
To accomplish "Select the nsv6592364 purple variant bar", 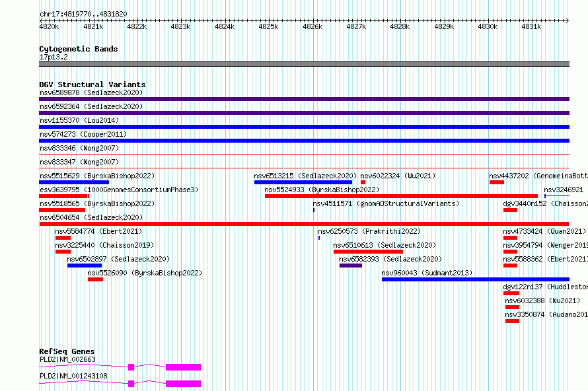I will click(x=304, y=113).
